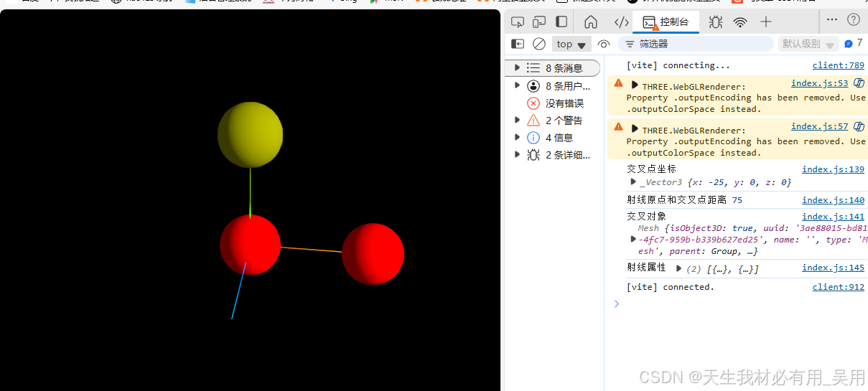Open the index.js:53 source link
The height and width of the screenshot is (391, 868).
[x=819, y=83]
